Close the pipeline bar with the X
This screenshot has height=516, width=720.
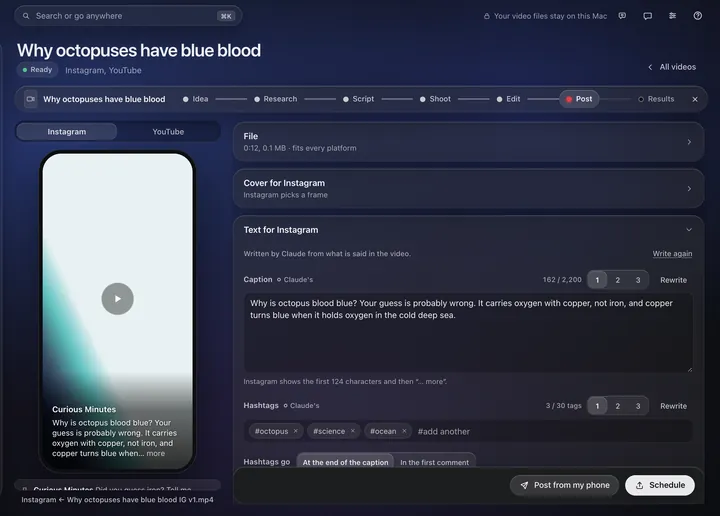tap(695, 99)
